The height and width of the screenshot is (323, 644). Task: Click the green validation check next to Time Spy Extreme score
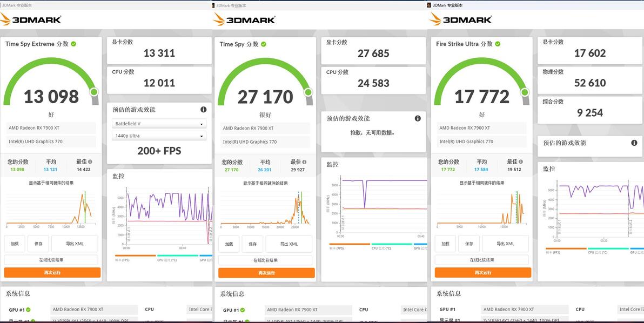point(73,44)
